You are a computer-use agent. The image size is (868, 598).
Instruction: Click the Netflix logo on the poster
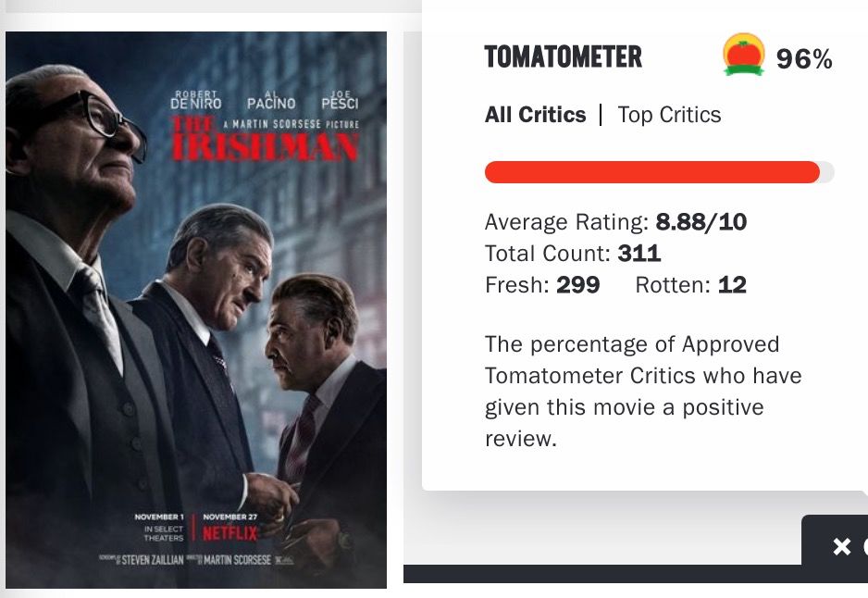tap(229, 533)
